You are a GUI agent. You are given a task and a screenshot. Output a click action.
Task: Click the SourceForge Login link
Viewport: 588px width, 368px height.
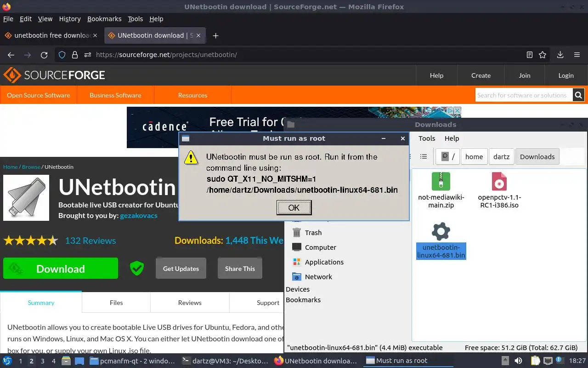pyautogui.click(x=566, y=75)
